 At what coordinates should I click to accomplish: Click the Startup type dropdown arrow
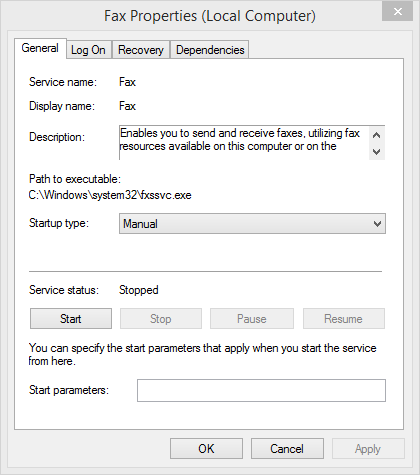(377, 224)
